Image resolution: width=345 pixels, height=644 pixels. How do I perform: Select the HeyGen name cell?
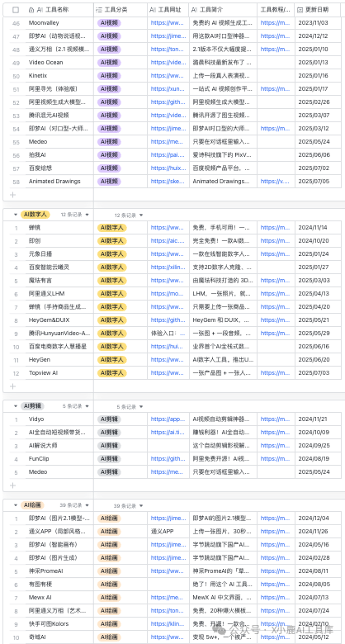59,360
